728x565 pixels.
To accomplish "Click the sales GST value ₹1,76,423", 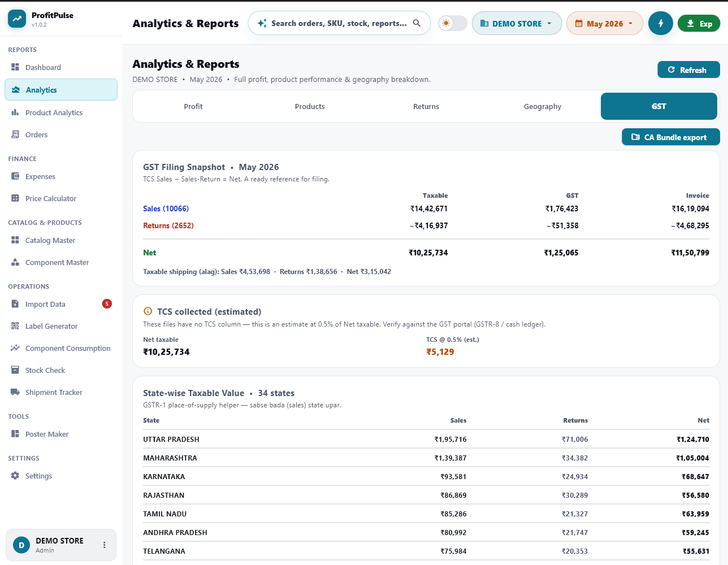I will coord(562,208).
